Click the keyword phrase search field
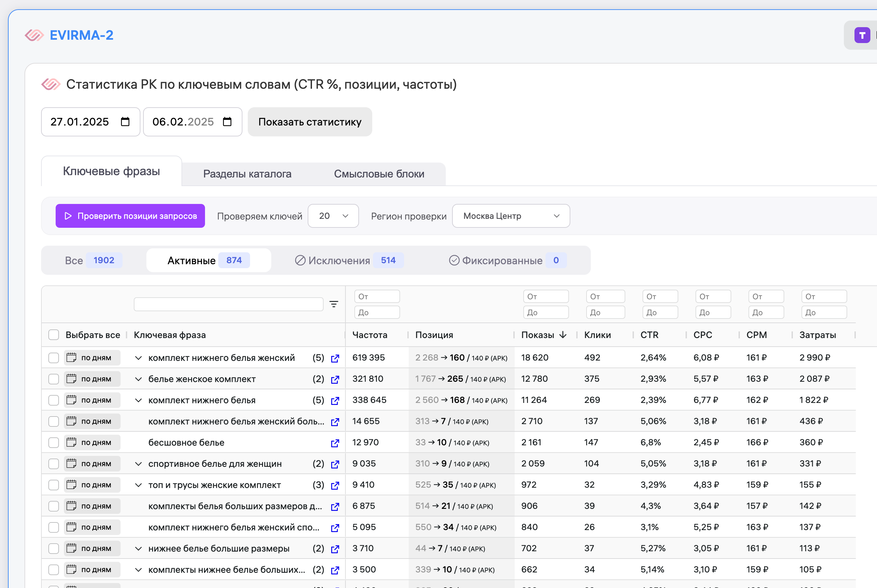This screenshot has width=877, height=588. click(x=228, y=304)
